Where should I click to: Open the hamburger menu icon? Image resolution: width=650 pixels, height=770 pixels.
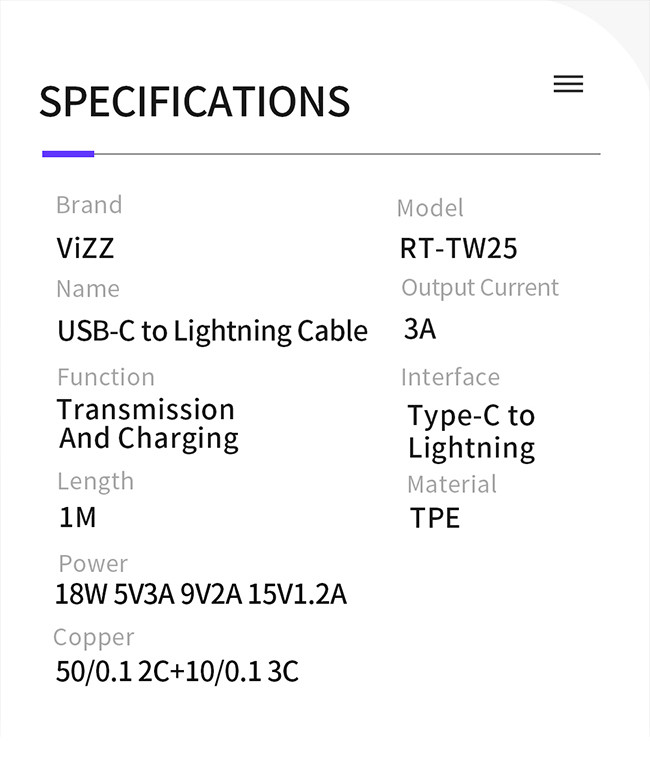(568, 85)
